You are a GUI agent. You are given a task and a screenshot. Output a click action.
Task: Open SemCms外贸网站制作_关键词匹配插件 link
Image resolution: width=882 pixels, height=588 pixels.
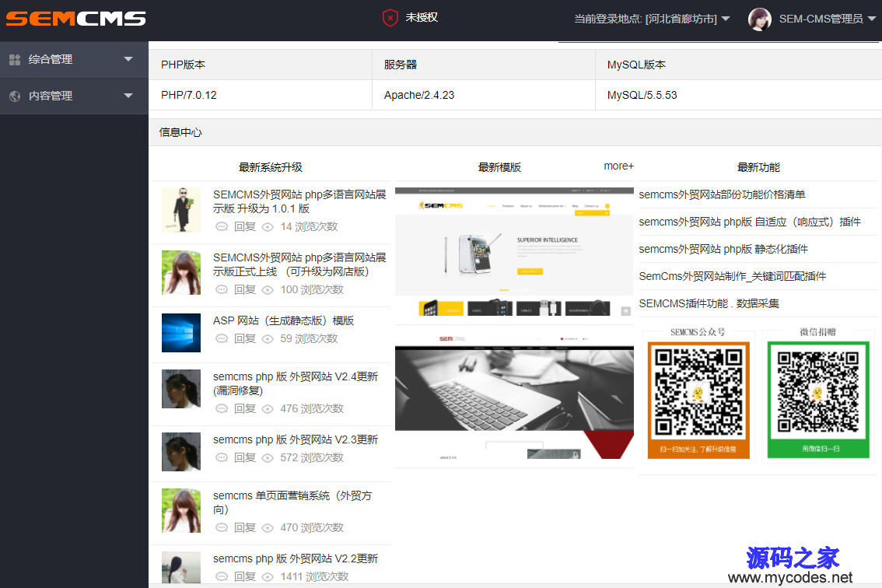tap(733, 276)
